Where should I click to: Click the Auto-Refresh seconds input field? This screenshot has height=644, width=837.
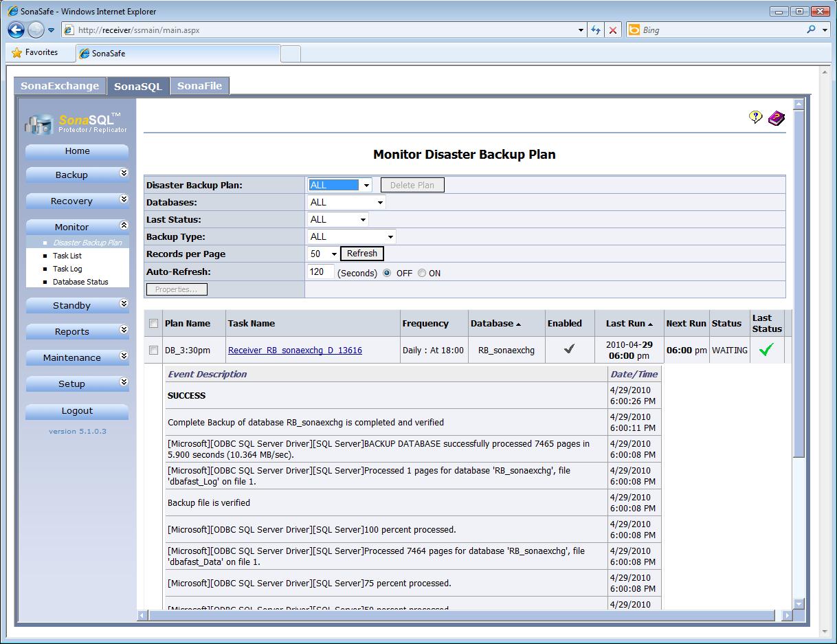(x=320, y=271)
